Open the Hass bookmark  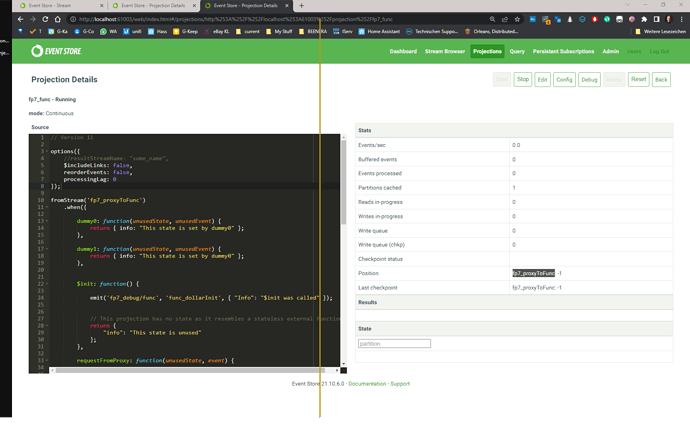tap(158, 32)
